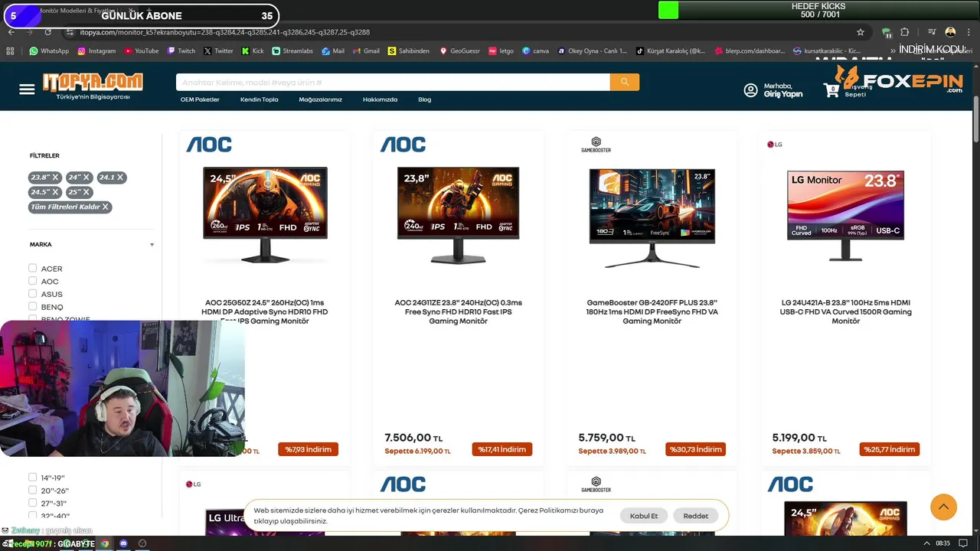Open the user account icon
This screenshot has width=980, height=551.
click(x=750, y=90)
